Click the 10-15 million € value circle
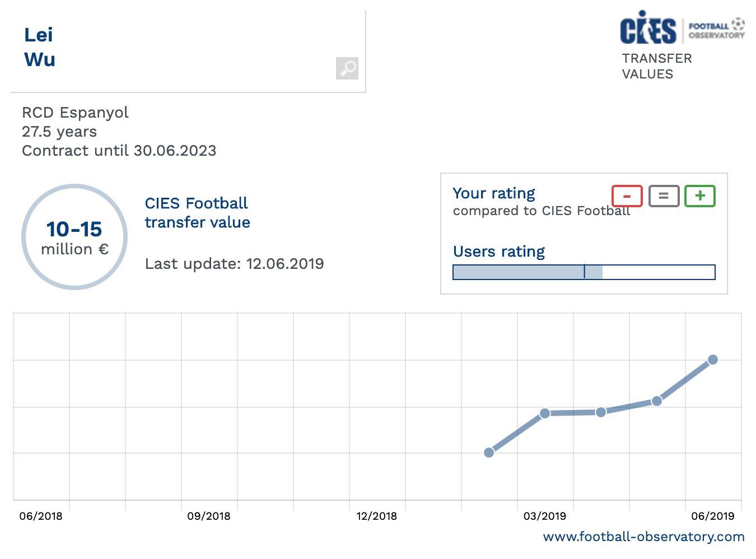This screenshot has height=559, width=756. [74, 237]
